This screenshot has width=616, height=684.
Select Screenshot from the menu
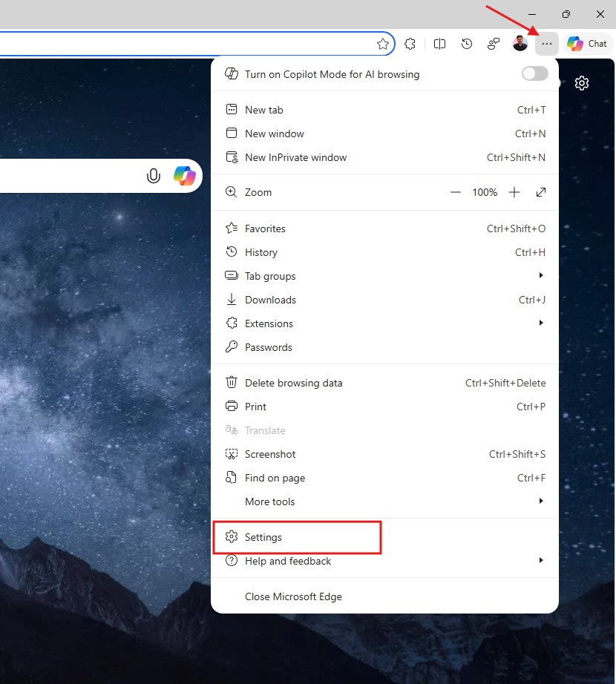[x=269, y=454]
